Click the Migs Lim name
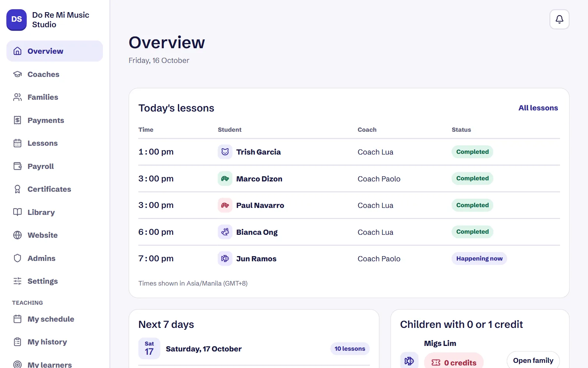588x368 pixels. click(x=440, y=343)
